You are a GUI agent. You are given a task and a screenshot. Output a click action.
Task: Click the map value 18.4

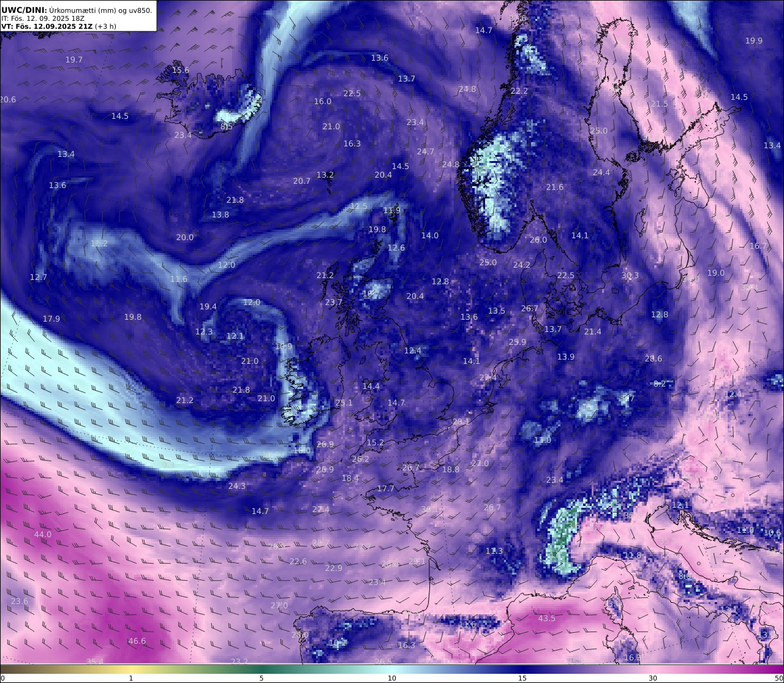(x=350, y=478)
